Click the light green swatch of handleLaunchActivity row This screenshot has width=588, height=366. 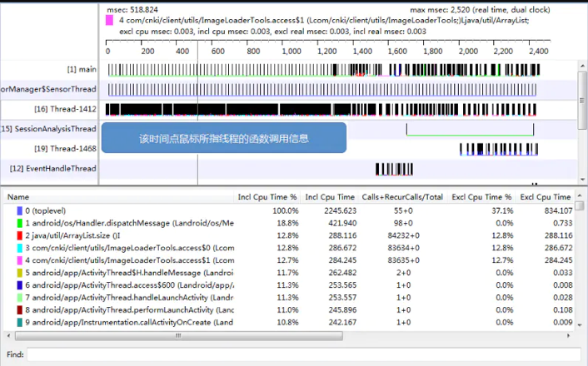point(20,298)
